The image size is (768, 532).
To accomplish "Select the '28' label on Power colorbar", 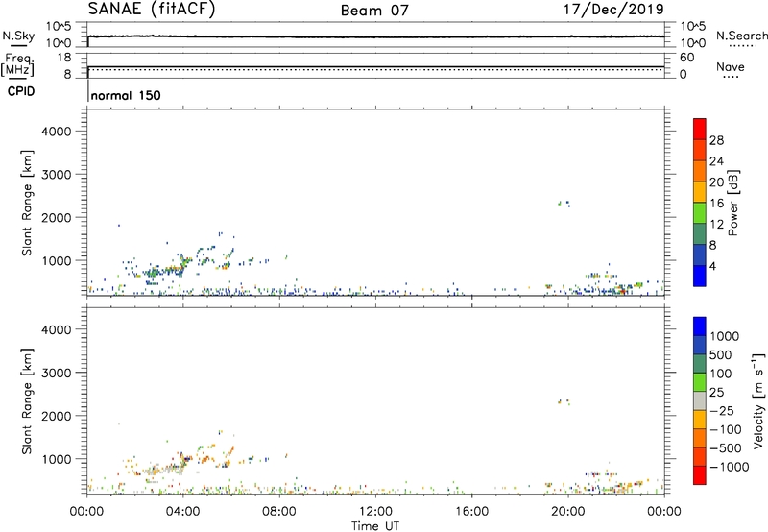I will point(716,140).
